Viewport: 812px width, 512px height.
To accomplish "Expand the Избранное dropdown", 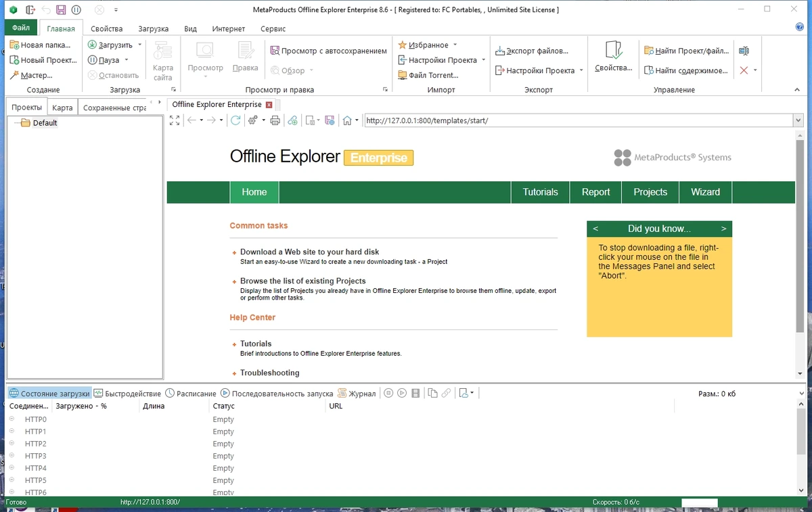I will pyautogui.click(x=455, y=45).
